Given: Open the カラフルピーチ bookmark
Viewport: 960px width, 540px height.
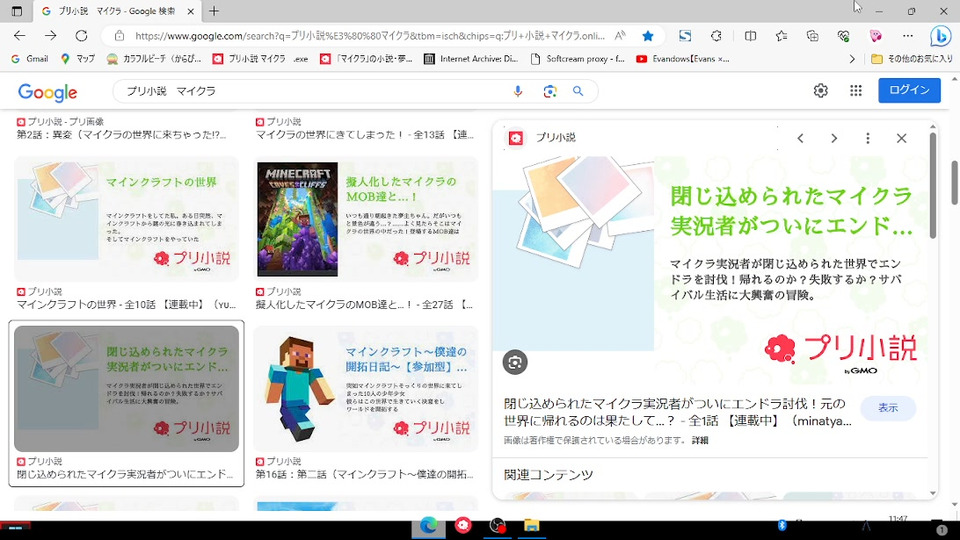Looking at the screenshot, I should 154,59.
